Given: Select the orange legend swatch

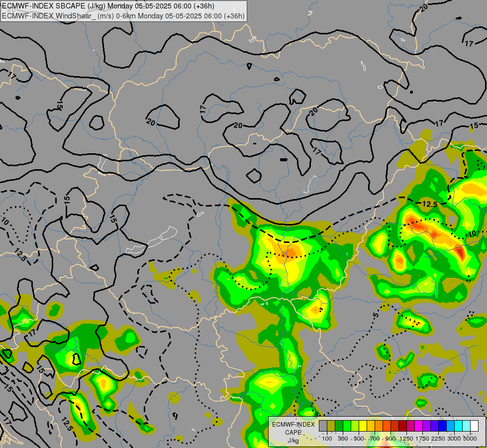Looking at the screenshot, I should click(379, 426).
